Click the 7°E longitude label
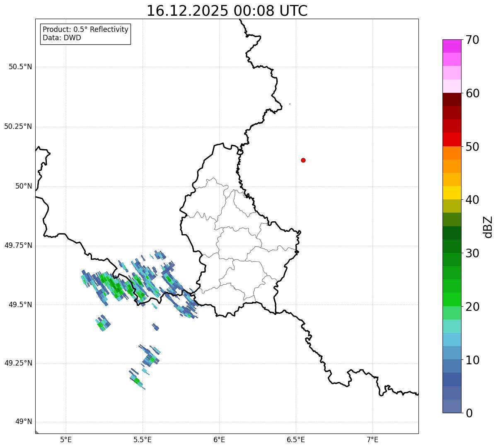The width and height of the screenshot is (498, 448). [x=372, y=440]
